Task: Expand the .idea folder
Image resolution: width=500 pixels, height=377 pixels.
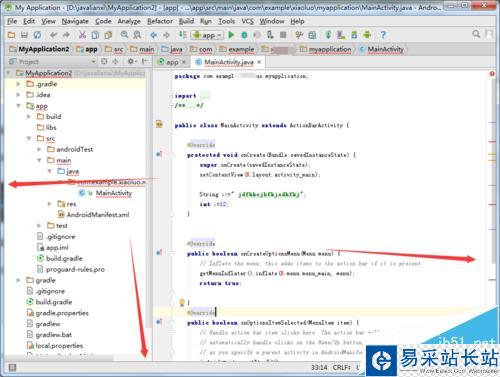Action: point(18,95)
